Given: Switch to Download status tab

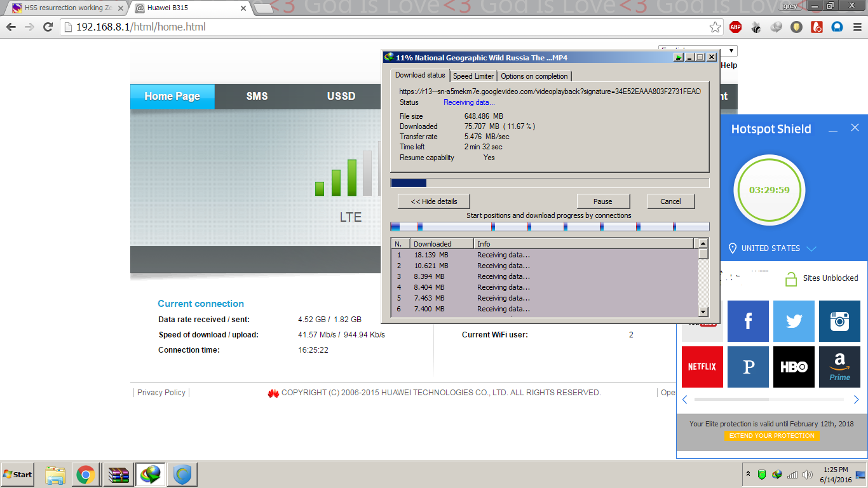Looking at the screenshot, I should (x=420, y=75).
